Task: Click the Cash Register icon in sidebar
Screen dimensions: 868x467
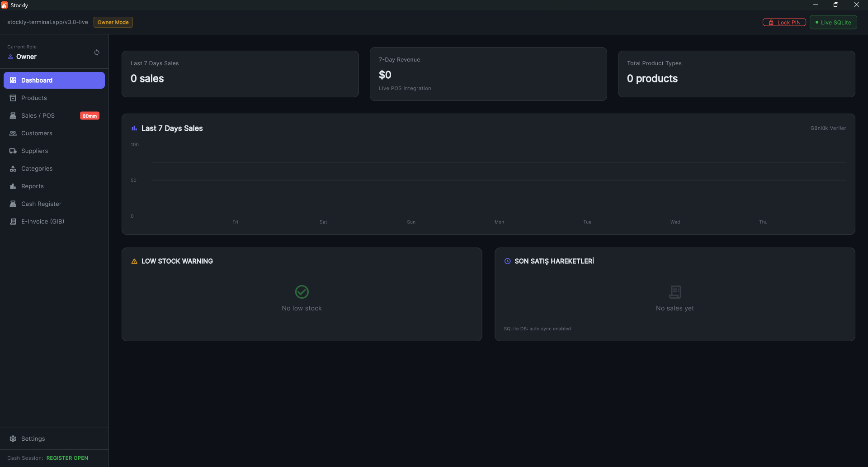Action: point(13,204)
